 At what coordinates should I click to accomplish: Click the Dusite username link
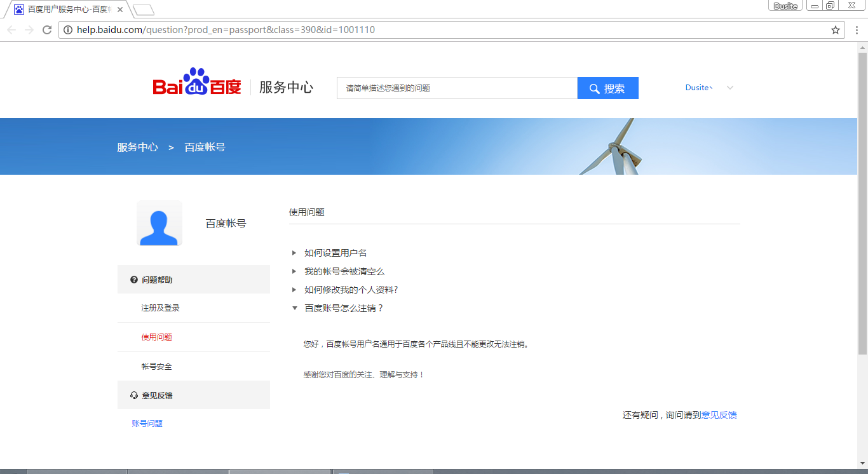coord(698,88)
